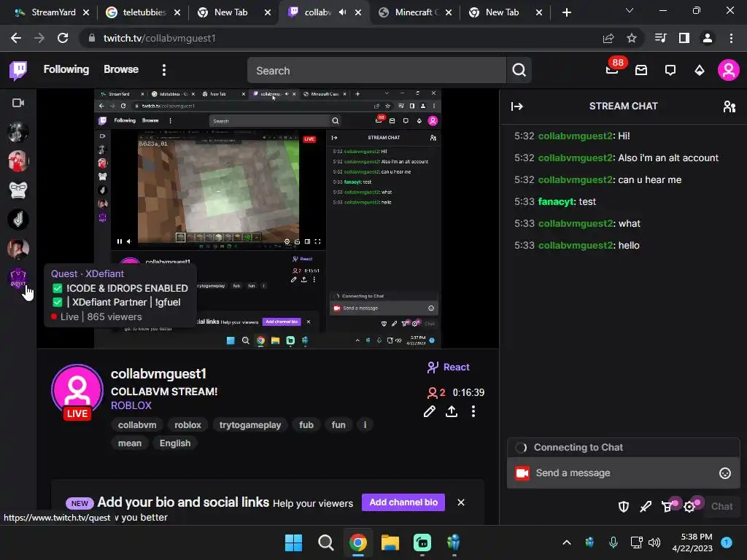Select the roblox tag
The height and width of the screenshot is (560, 747).
[187, 425]
